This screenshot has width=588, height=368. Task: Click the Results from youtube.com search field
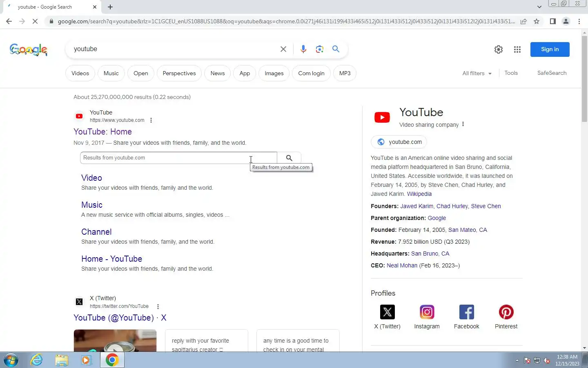click(178, 158)
